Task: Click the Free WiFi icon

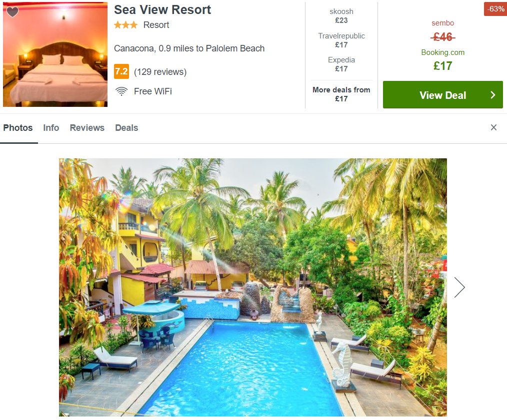Action: click(x=121, y=91)
